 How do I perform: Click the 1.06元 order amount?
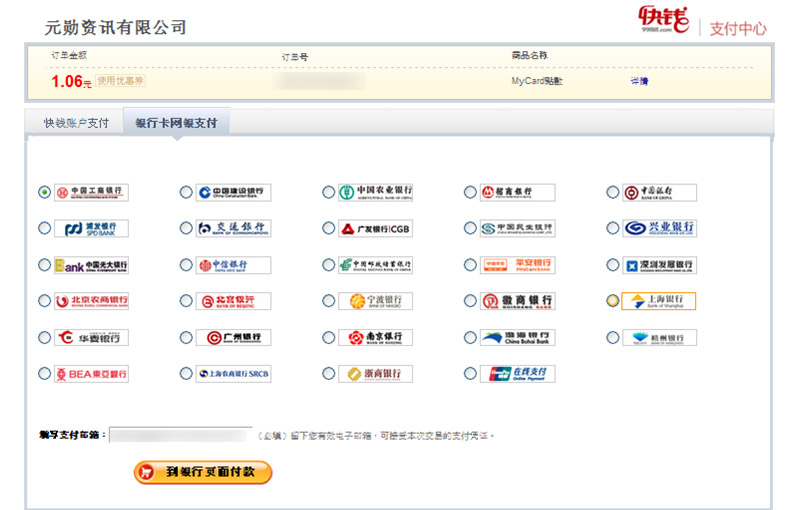[71, 81]
